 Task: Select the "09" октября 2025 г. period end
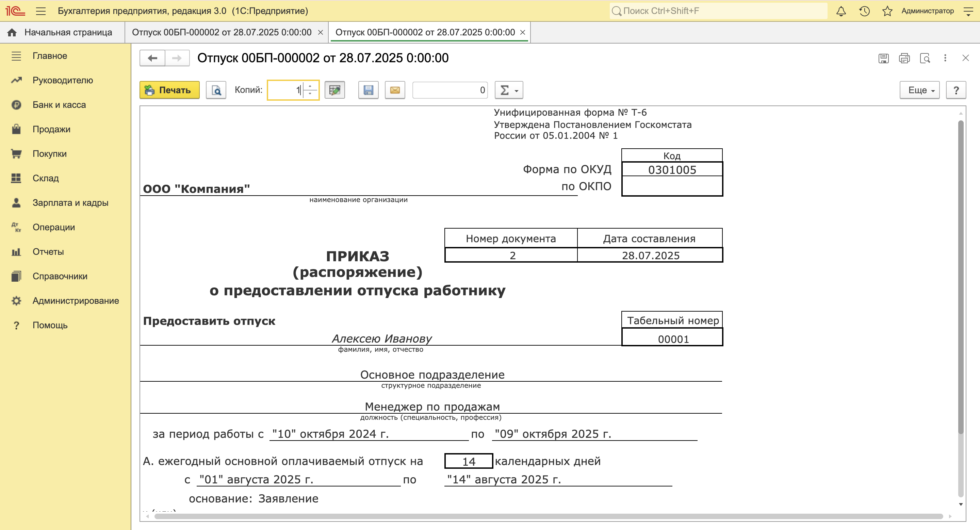click(x=553, y=434)
